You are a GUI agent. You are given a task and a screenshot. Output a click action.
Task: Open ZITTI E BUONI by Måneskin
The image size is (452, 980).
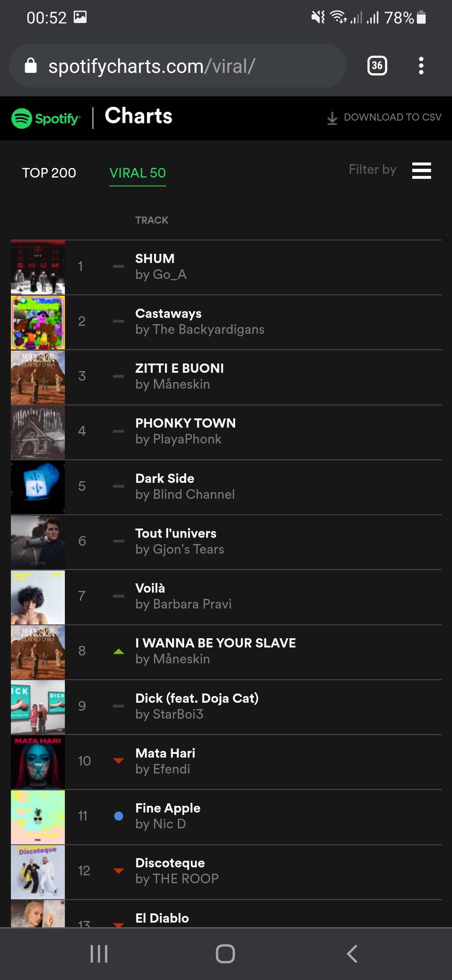point(179,376)
